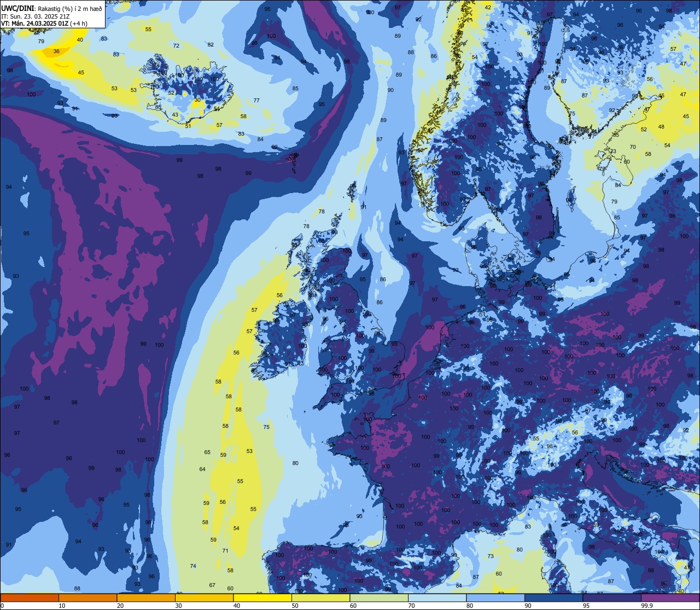
Task: Click the 70–80% pale blue legend swatch
Action: click(x=437, y=597)
